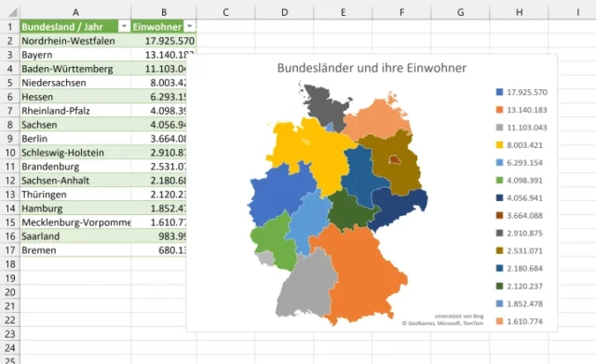Click the Rheinland-Pfalz cell
Screen dimensions: 596x364
click(75, 111)
